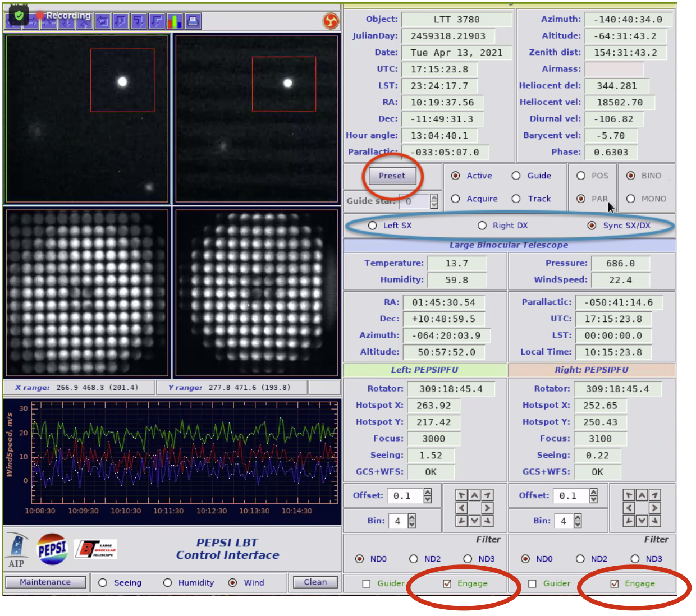Click the printer icon in the toolbar
Viewport: 696px width, 616px height.
click(193, 21)
